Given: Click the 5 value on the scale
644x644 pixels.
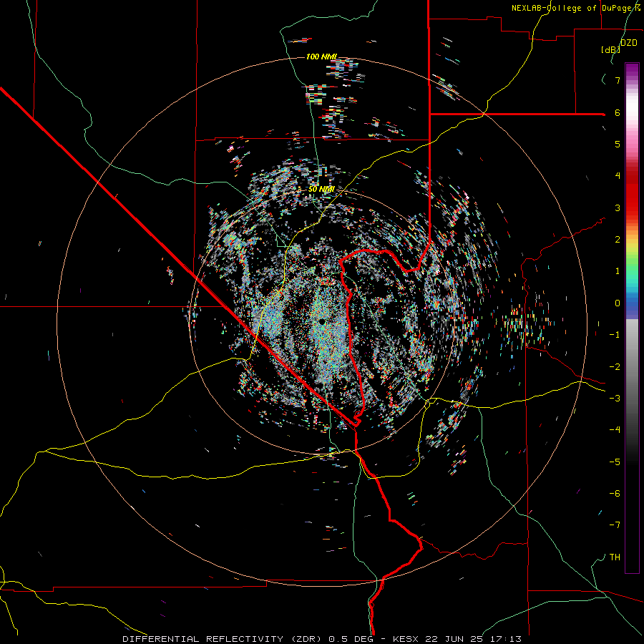Looking at the screenshot, I should (618, 144).
